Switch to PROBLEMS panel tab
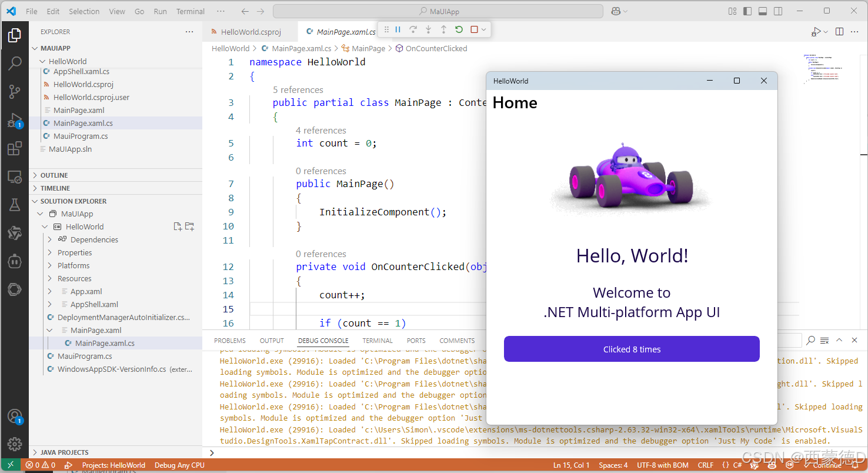Screen dimensions: 868x473 point(230,341)
